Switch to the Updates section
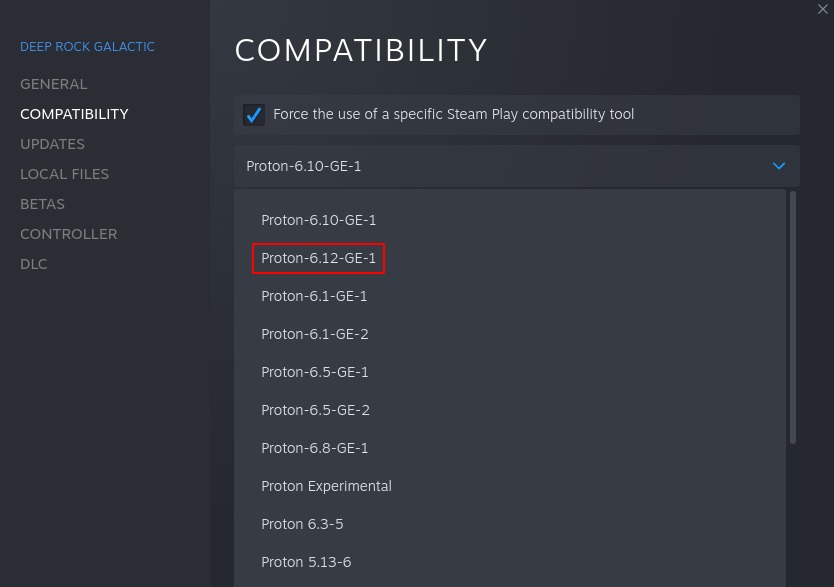Screen dimensions: 834x587 point(52,144)
